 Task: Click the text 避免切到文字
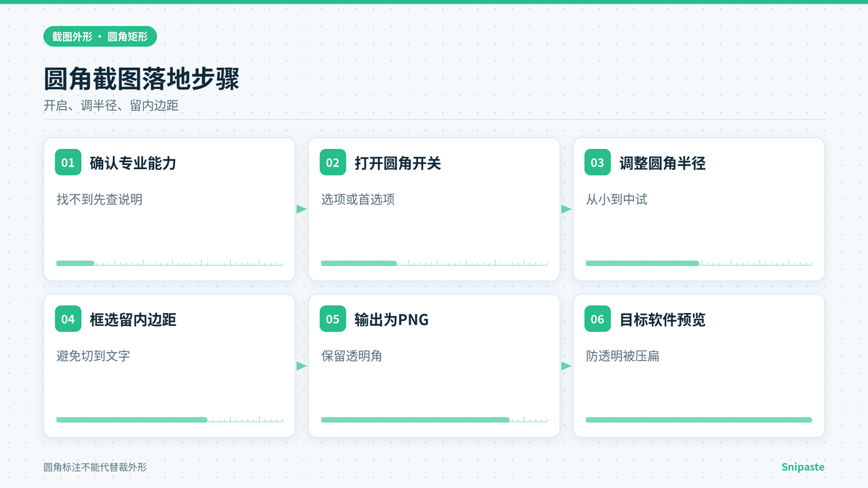pyautogui.click(x=93, y=356)
